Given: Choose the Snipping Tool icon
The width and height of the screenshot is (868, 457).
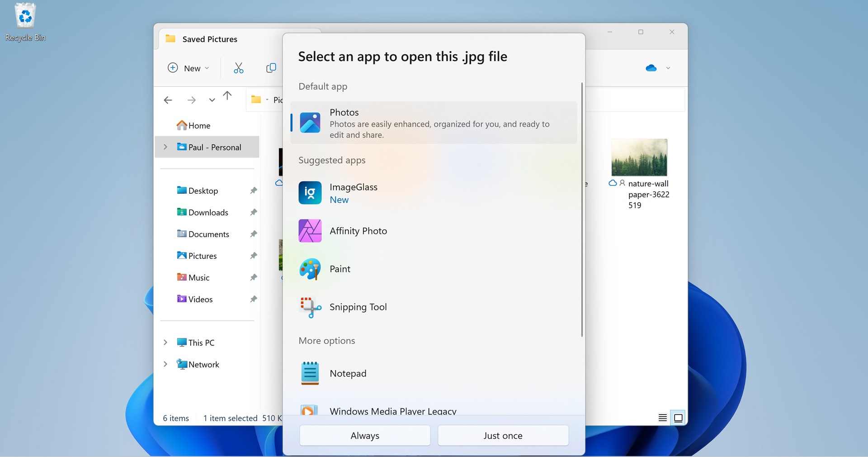Looking at the screenshot, I should pos(310,307).
